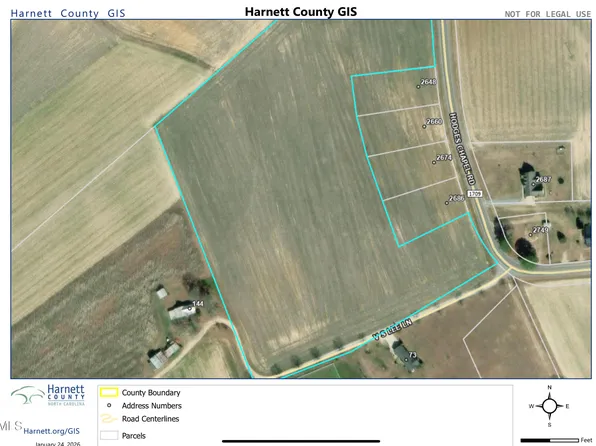Select address label 144 by the farmhouse
This screenshot has height=446, width=596.
coord(198,303)
